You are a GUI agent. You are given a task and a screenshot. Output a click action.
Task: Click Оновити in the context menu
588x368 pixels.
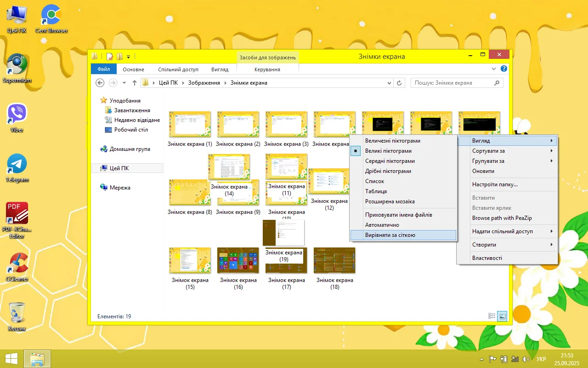[x=483, y=171]
